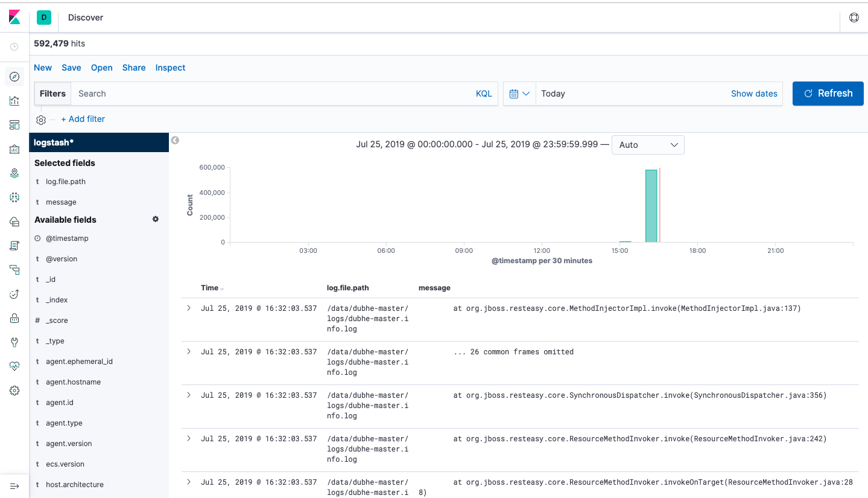The width and height of the screenshot is (868, 498).
Task: Click the space avatar D
Action: [x=44, y=18]
